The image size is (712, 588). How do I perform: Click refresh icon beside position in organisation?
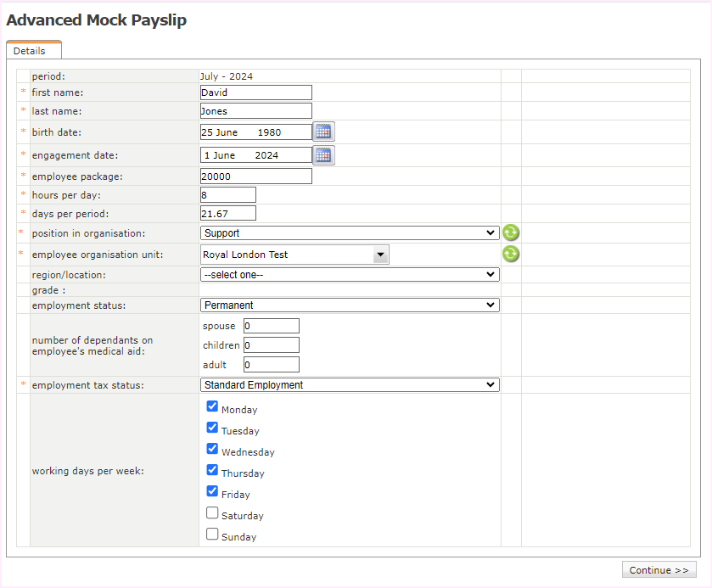(510, 232)
